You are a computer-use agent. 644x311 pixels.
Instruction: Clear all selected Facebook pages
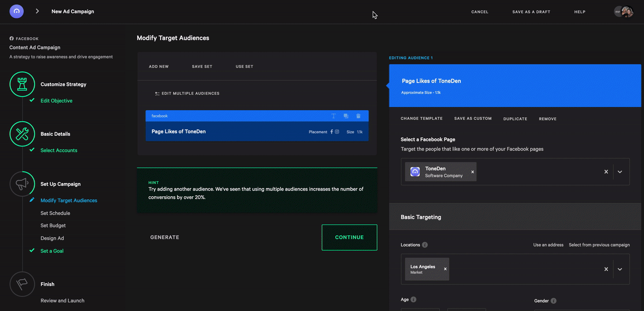[x=606, y=172]
